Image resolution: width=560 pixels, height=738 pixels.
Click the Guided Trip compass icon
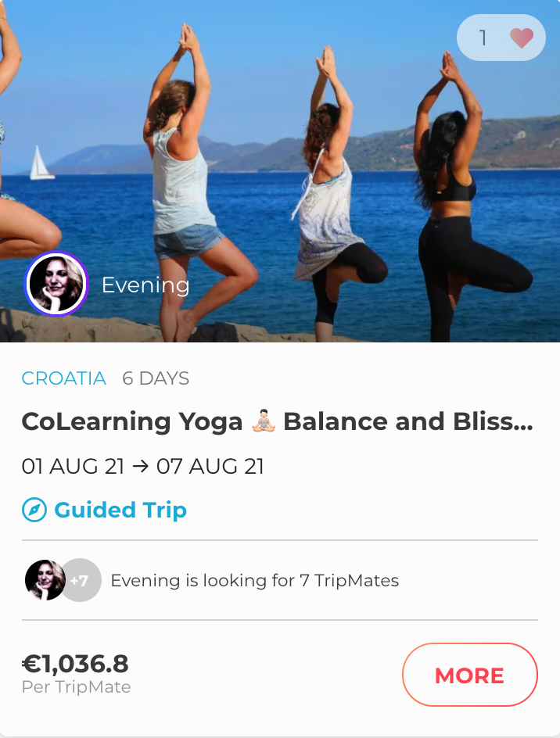click(34, 510)
